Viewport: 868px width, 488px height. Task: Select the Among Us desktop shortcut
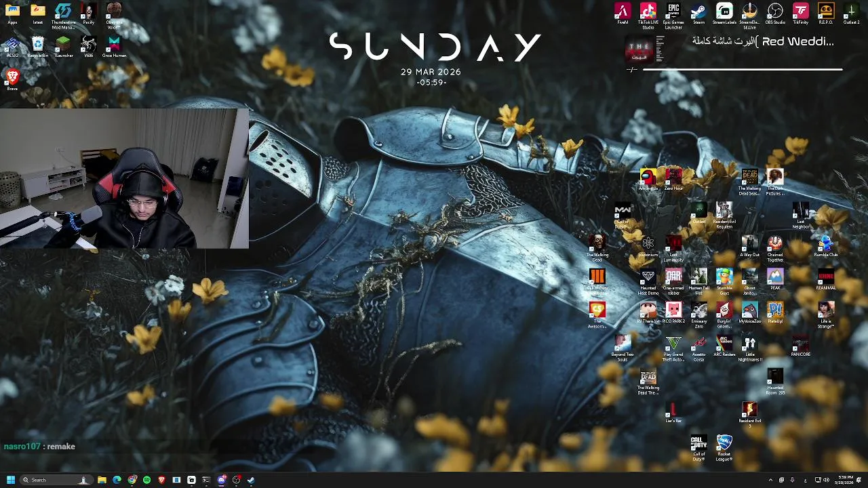pyautogui.click(x=648, y=180)
